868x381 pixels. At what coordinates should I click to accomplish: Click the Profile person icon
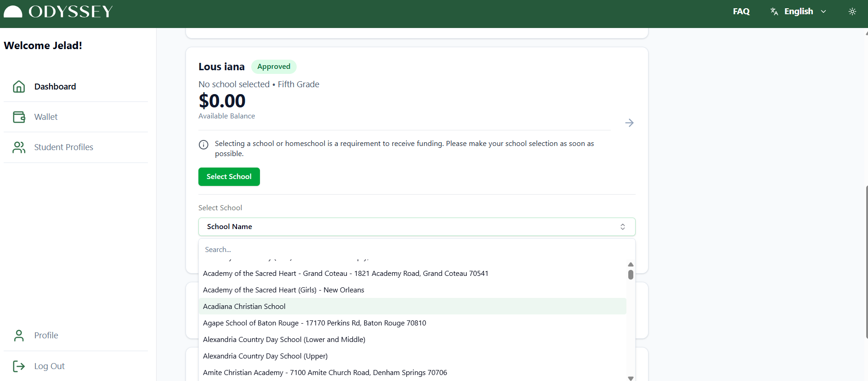[x=19, y=336]
